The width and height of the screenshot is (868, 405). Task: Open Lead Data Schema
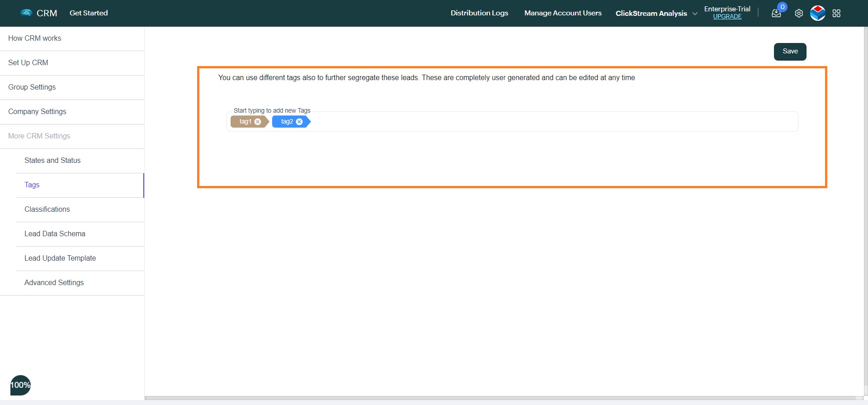tap(80, 234)
